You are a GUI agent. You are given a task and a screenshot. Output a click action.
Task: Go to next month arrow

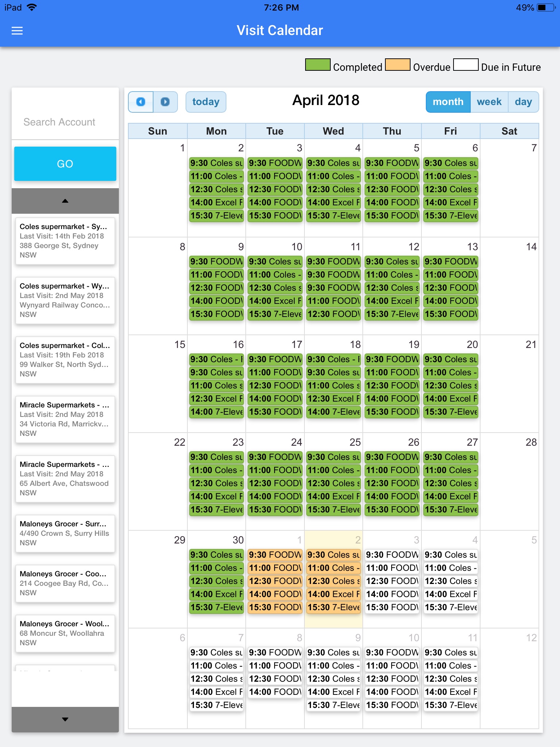[165, 102]
